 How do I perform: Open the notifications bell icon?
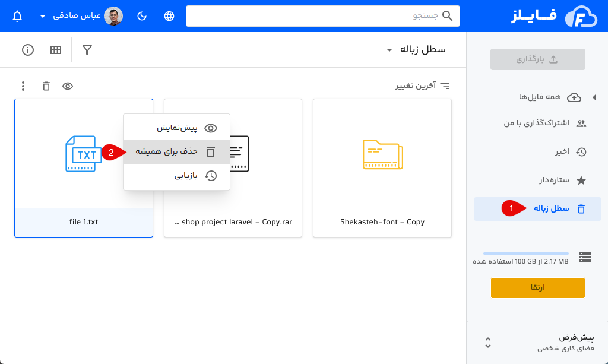[x=17, y=16]
